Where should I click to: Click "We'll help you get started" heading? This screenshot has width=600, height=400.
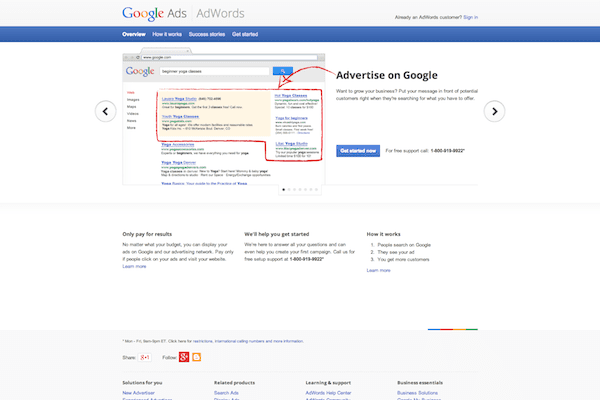coord(277,234)
